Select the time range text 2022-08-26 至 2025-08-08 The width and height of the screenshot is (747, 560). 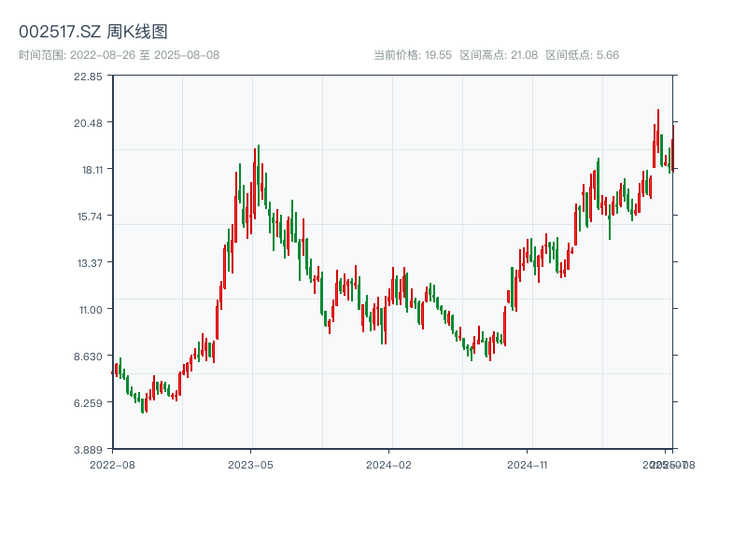145,55
